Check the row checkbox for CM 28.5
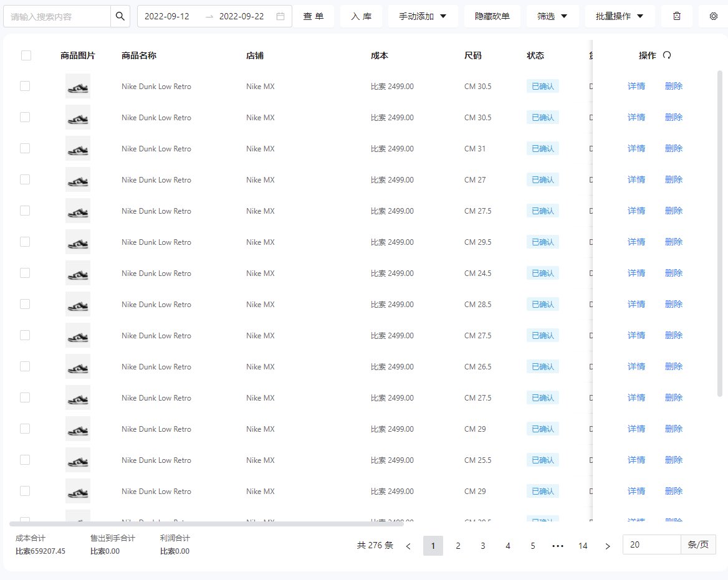This screenshot has height=580, width=728. [25, 304]
